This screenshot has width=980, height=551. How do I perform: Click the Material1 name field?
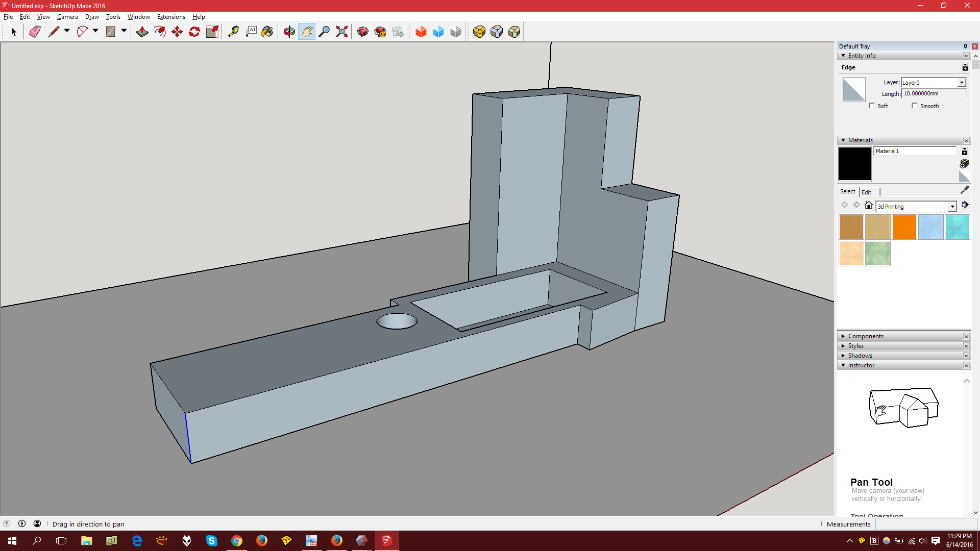coord(915,151)
